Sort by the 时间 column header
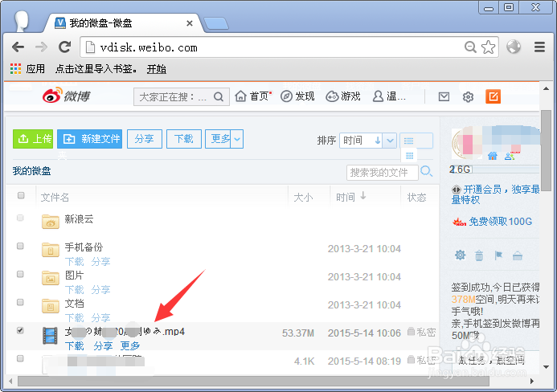Image resolution: width=557 pixels, height=392 pixels. click(350, 197)
